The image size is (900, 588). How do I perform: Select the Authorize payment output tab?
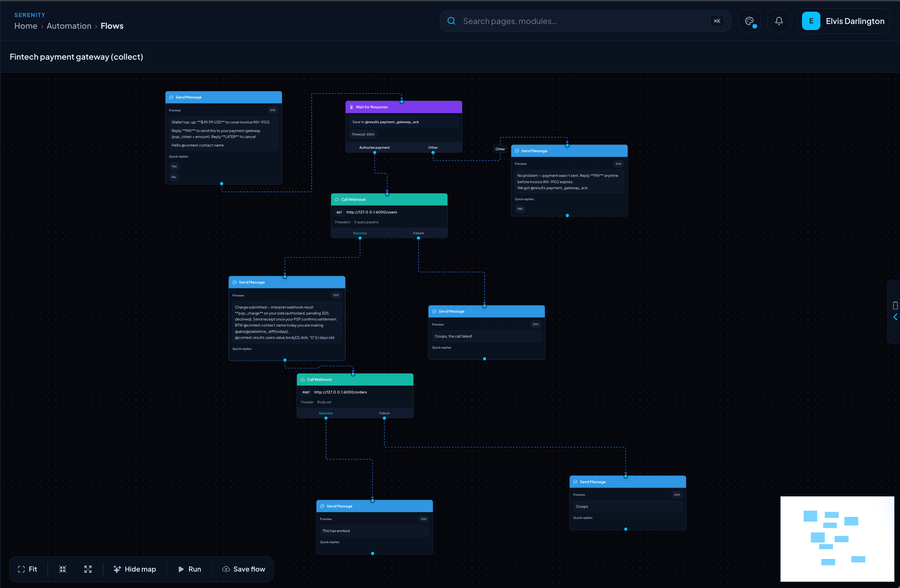pos(374,147)
